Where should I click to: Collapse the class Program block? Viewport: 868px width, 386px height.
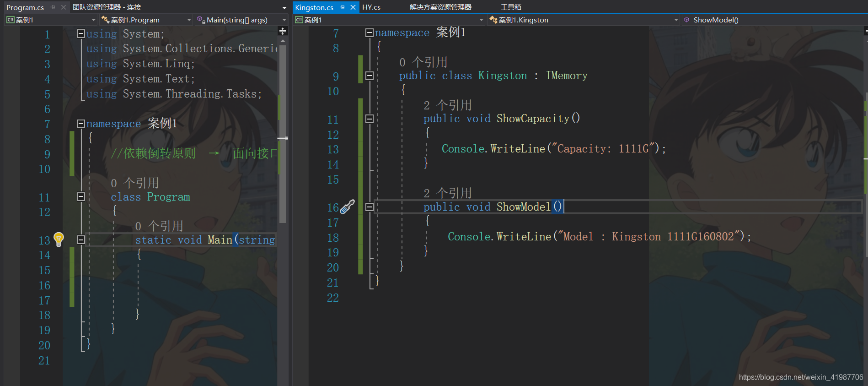pyautogui.click(x=81, y=196)
